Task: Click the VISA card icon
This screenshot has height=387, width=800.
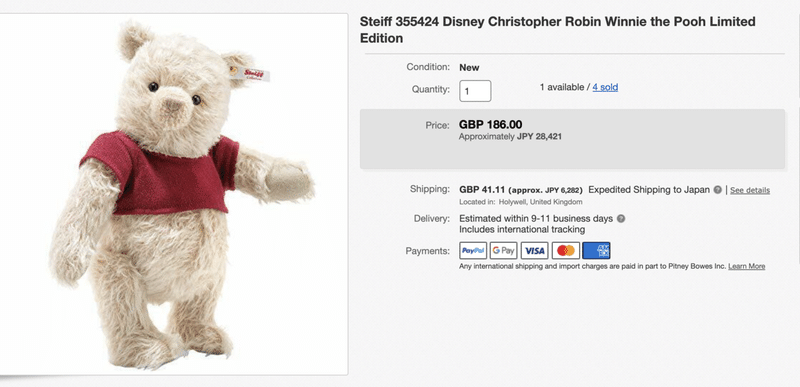Action: pos(535,250)
